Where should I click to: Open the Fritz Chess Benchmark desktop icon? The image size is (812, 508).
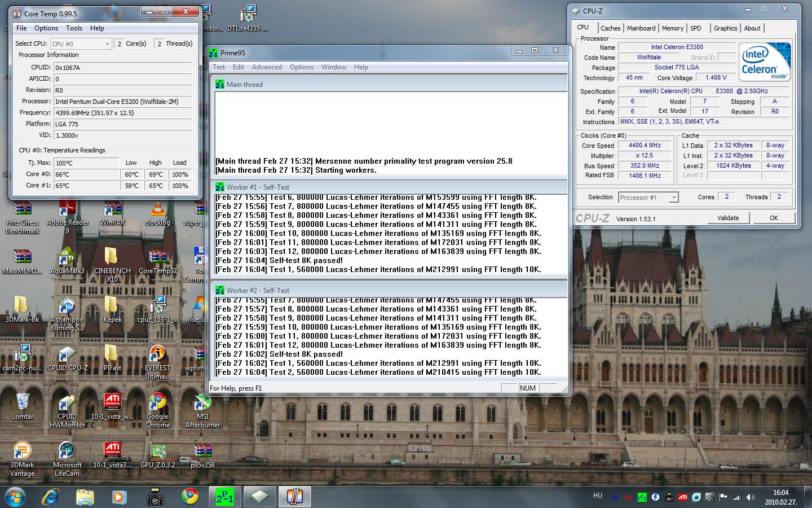[23, 218]
